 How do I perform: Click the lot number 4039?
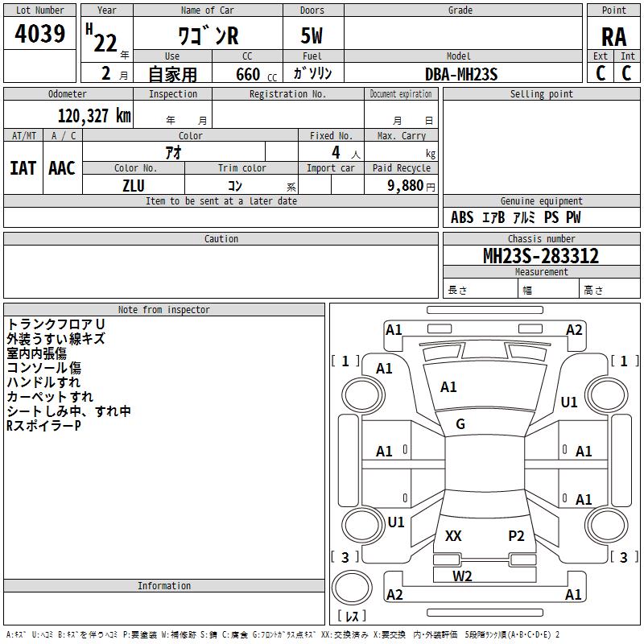(x=40, y=34)
